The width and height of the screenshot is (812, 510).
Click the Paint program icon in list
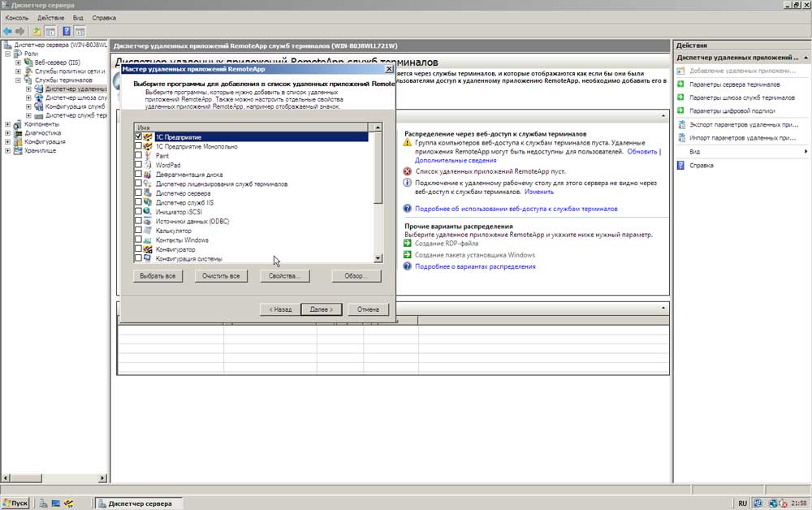(148, 156)
